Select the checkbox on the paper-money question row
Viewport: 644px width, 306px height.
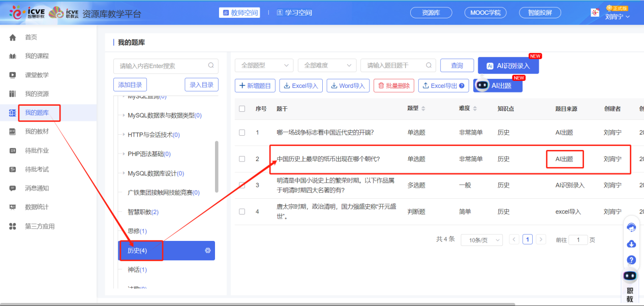(242, 159)
